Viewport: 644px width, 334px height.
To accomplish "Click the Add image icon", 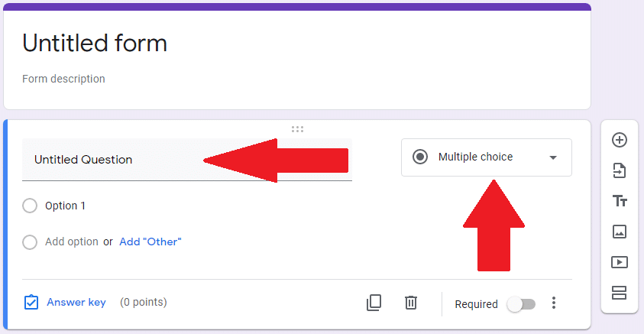I will click(x=620, y=232).
